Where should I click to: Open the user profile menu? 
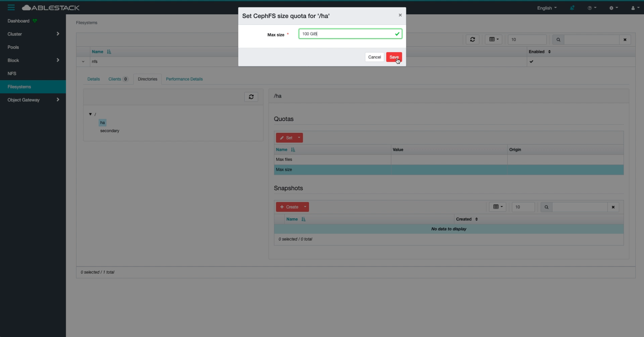click(x=635, y=8)
